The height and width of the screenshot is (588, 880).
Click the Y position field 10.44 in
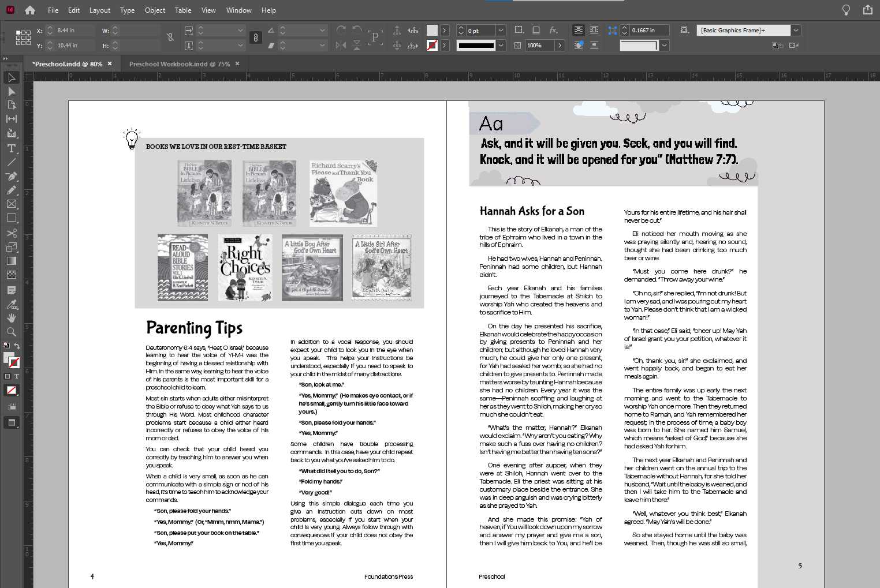click(75, 45)
